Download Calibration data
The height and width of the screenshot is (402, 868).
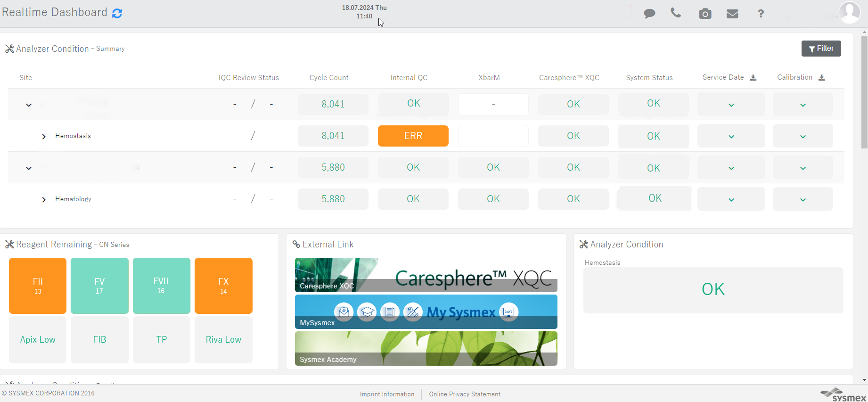(x=821, y=78)
